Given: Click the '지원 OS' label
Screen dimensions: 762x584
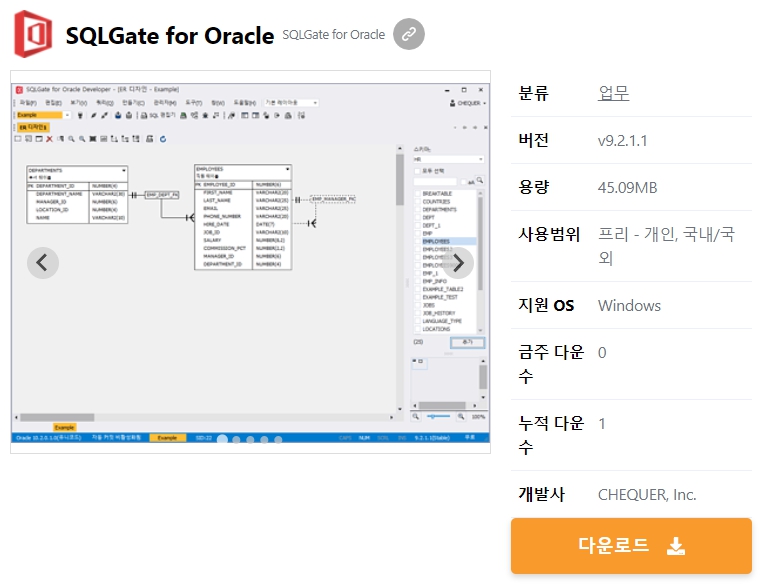Looking at the screenshot, I should [x=546, y=305].
